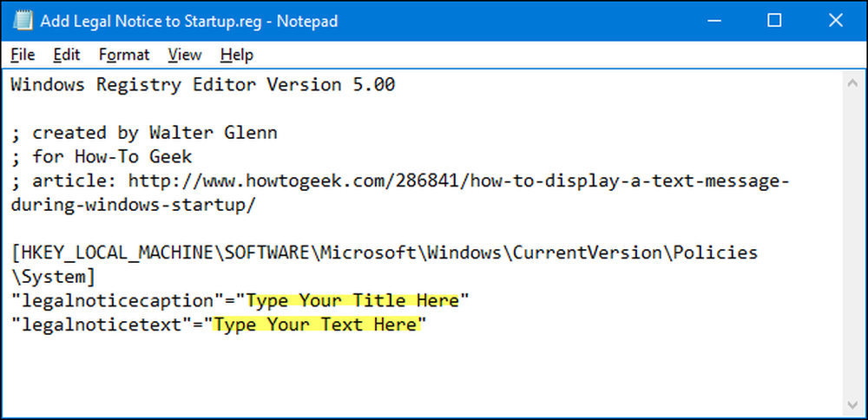Click the vertical scrollbar track
The height and width of the screenshot is (420, 868).
[x=852, y=244]
